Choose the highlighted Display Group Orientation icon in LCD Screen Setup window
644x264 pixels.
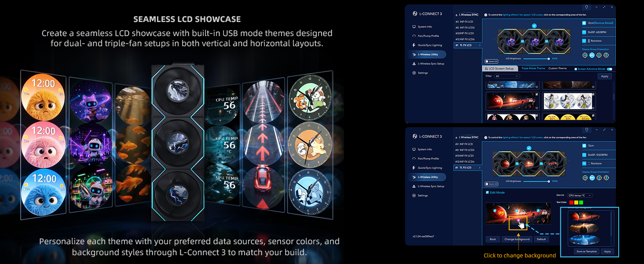click(x=592, y=55)
